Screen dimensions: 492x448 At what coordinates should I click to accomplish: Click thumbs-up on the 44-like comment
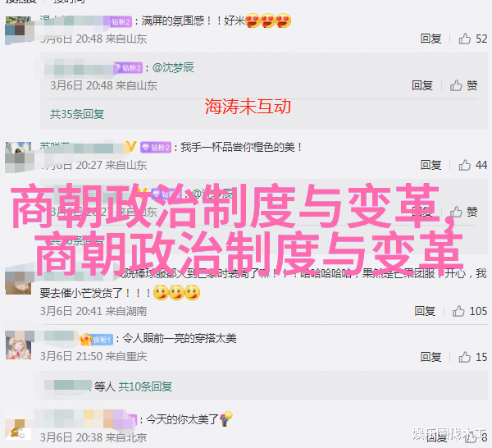(465, 165)
